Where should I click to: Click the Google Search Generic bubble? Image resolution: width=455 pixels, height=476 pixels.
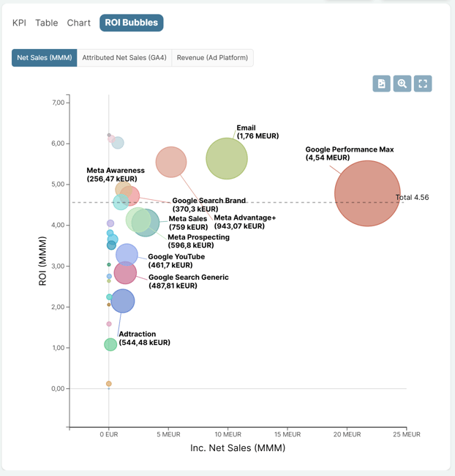point(125,272)
